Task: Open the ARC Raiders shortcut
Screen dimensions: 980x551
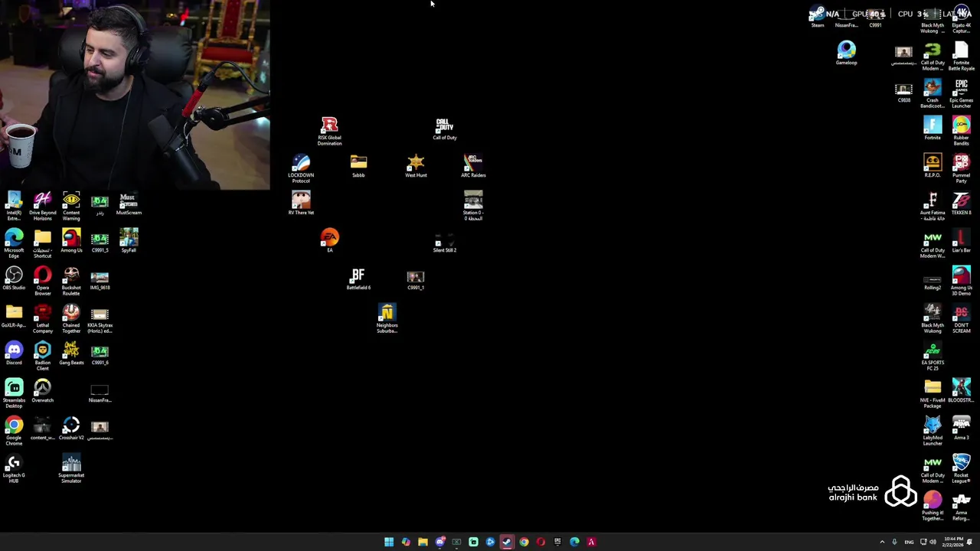Action: click(x=473, y=166)
